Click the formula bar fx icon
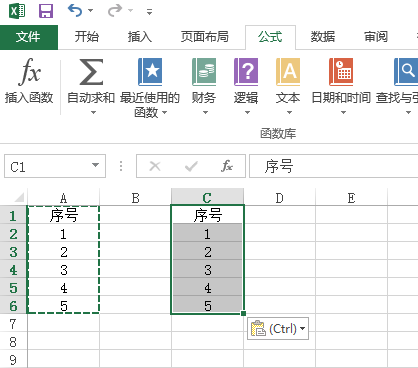Image resolution: width=418 pixels, height=368 pixels. pos(227,166)
